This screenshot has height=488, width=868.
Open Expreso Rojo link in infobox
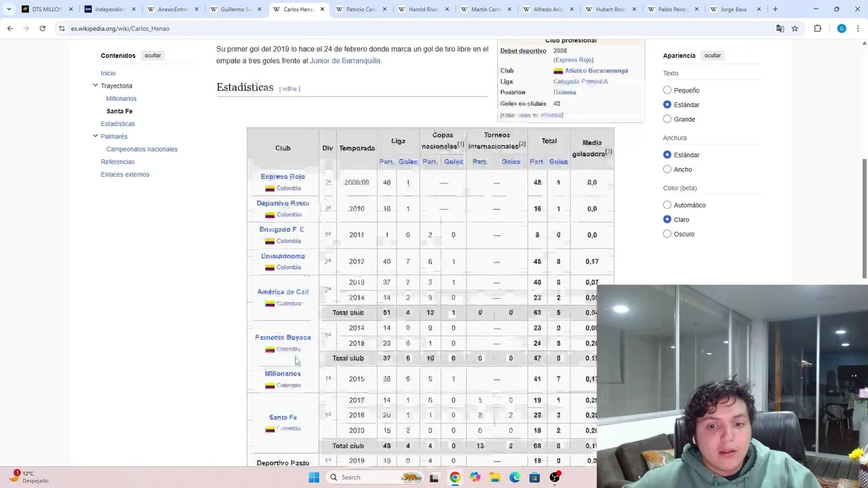coord(573,60)
